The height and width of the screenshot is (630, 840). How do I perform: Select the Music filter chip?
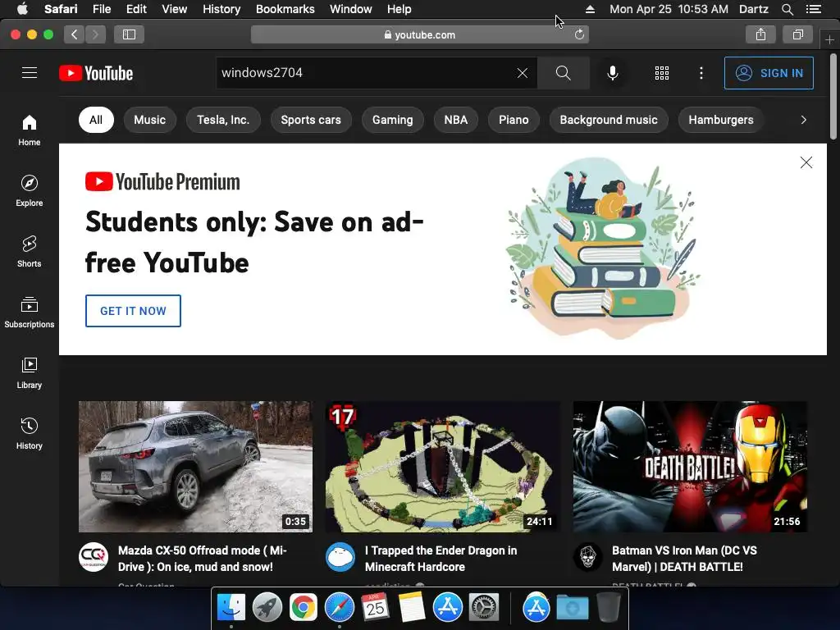tap(149, 120)
